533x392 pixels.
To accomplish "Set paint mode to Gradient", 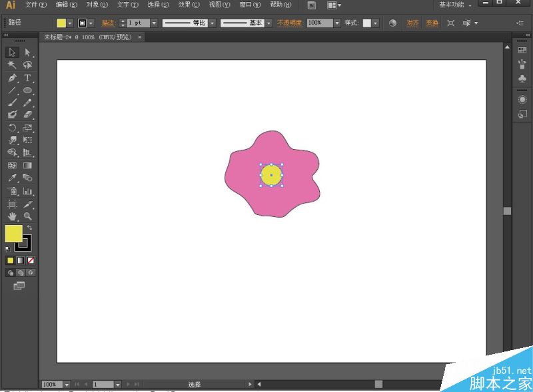I will (x=21, y=260).
